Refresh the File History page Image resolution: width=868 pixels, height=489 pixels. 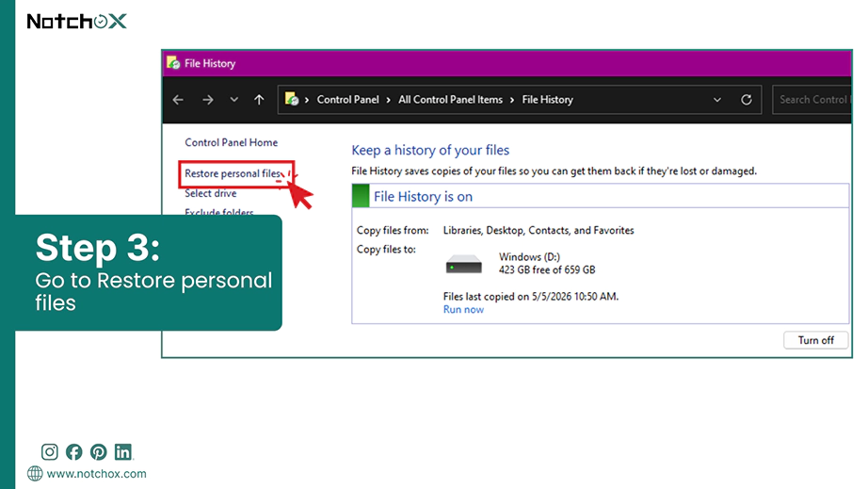(747, 100)
